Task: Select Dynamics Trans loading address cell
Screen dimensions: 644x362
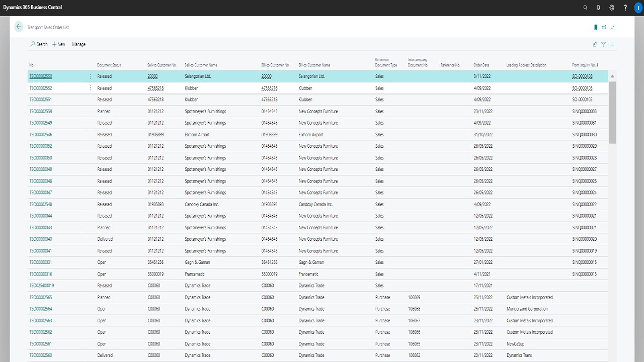Action: (519, 355)
